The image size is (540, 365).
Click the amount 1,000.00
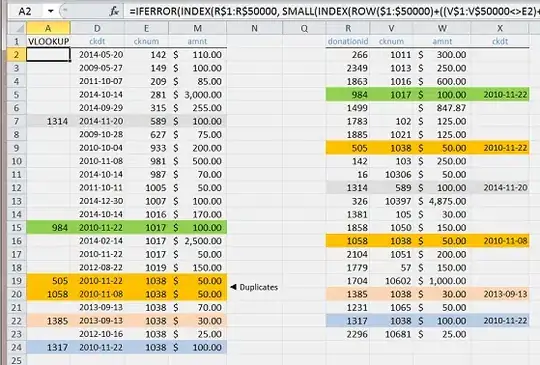447,281
